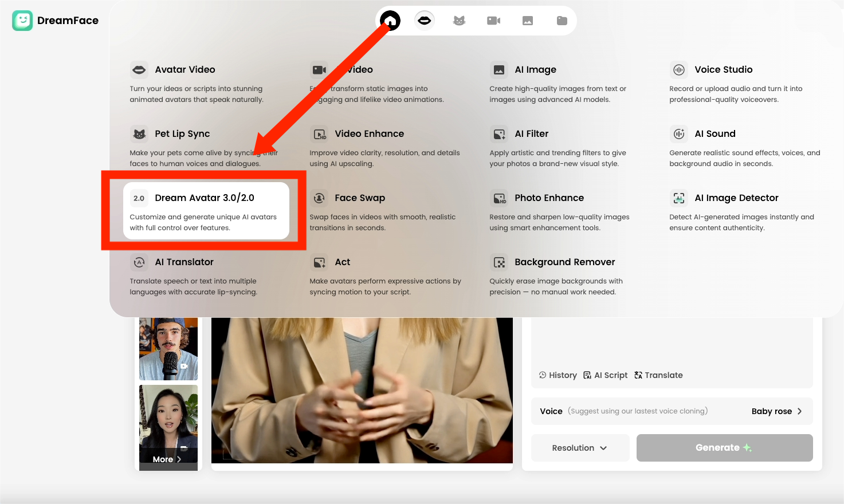Click the Translate option below script box

tap(658, 375)
